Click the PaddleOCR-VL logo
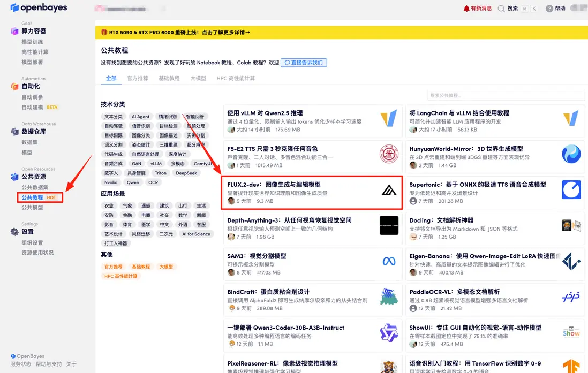Screen dimensions: 588x373 571,297
